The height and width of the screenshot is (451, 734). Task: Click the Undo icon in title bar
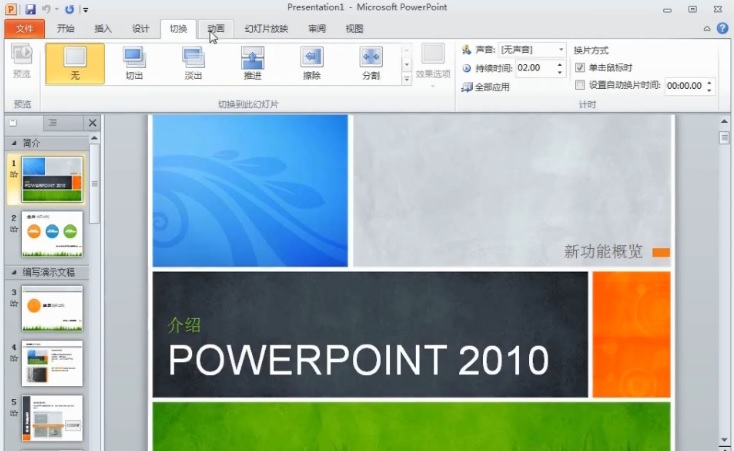click(46, 9)
